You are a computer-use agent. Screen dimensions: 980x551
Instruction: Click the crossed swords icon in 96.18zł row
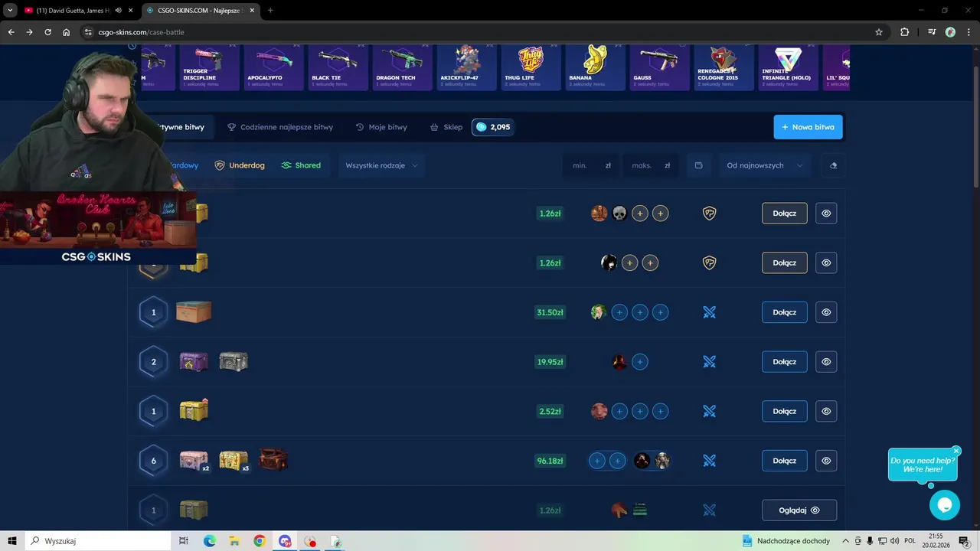[710, 461]
